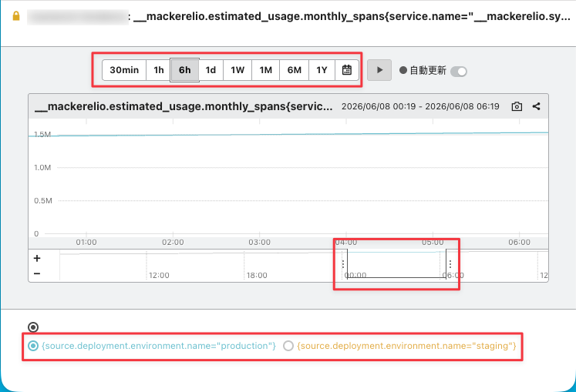The width and height of the screenshot is (576, 392).
Task: Select the production environment radio button
Action: point(33,346)
